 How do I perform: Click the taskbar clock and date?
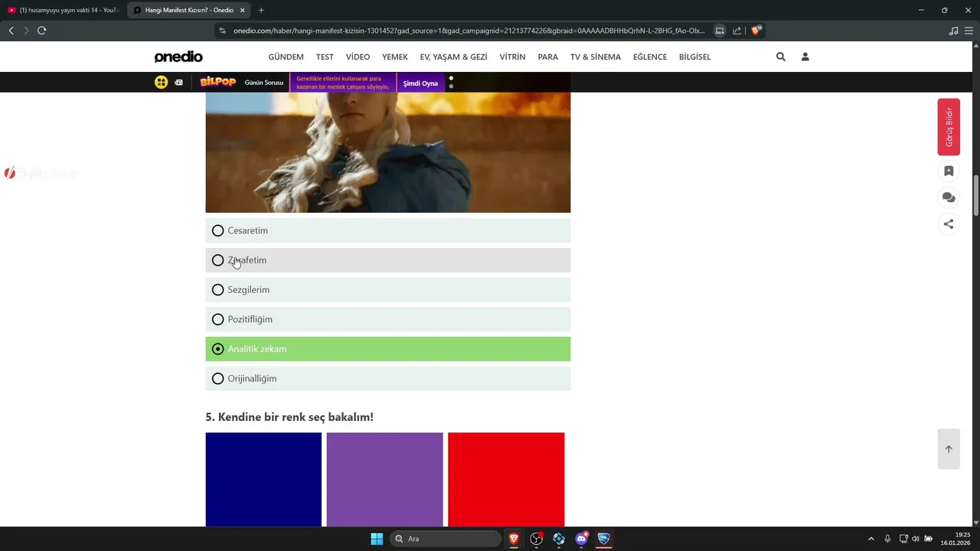(955, 539)
